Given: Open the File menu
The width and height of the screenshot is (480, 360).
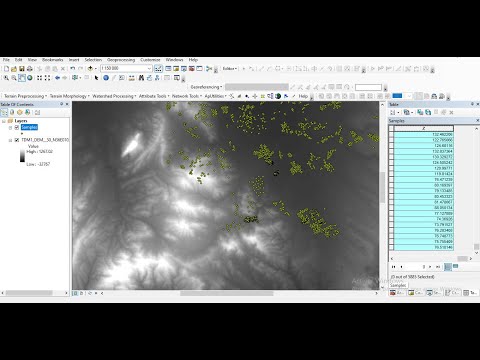Looking at the screenshot, I should tap(6, 60).
